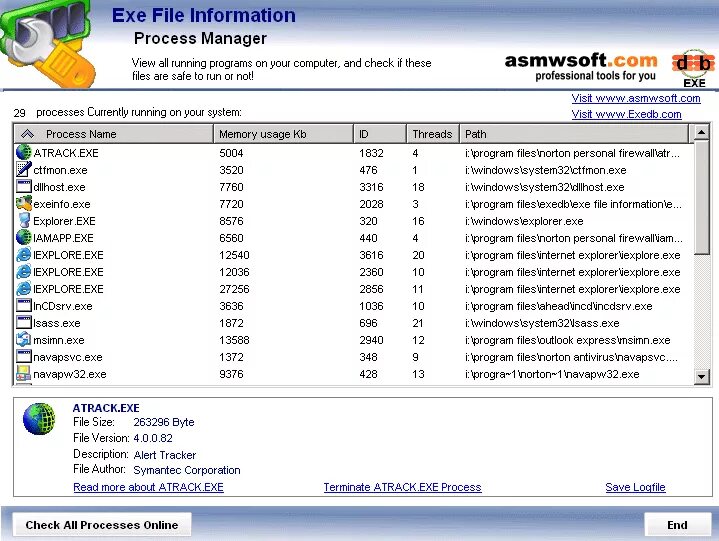Select the exeinfo.exe process name
The image size is (719, 541).
click(62, 204)
